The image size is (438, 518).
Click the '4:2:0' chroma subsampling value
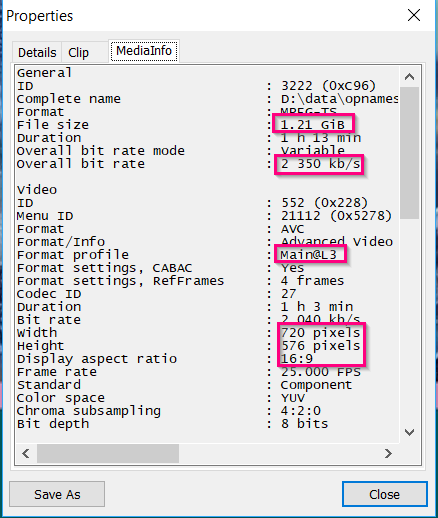pyautogui.click(x=300, y=411)
